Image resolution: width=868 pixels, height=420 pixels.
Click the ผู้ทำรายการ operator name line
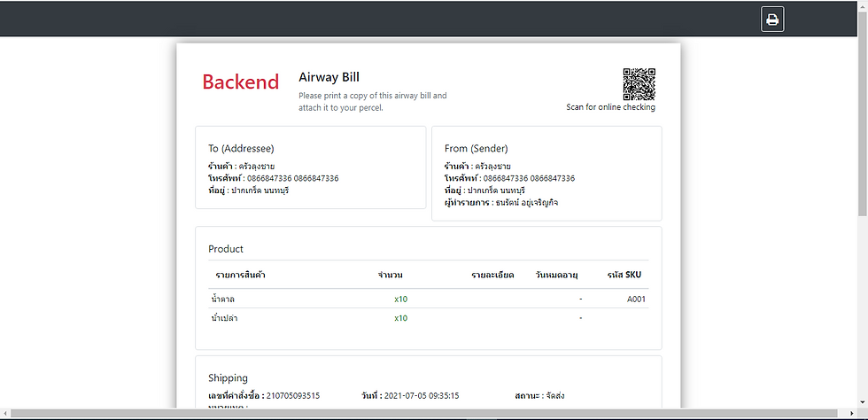(501, 203)
